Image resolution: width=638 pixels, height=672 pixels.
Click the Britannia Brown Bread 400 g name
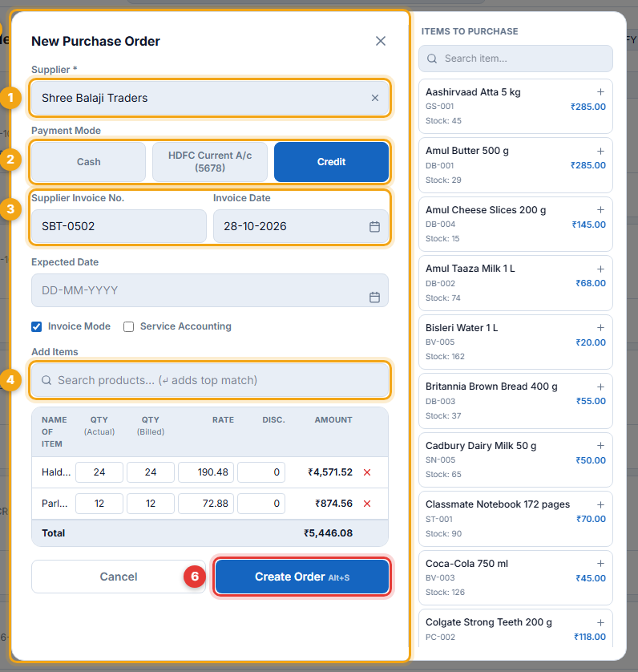point(491,387)
